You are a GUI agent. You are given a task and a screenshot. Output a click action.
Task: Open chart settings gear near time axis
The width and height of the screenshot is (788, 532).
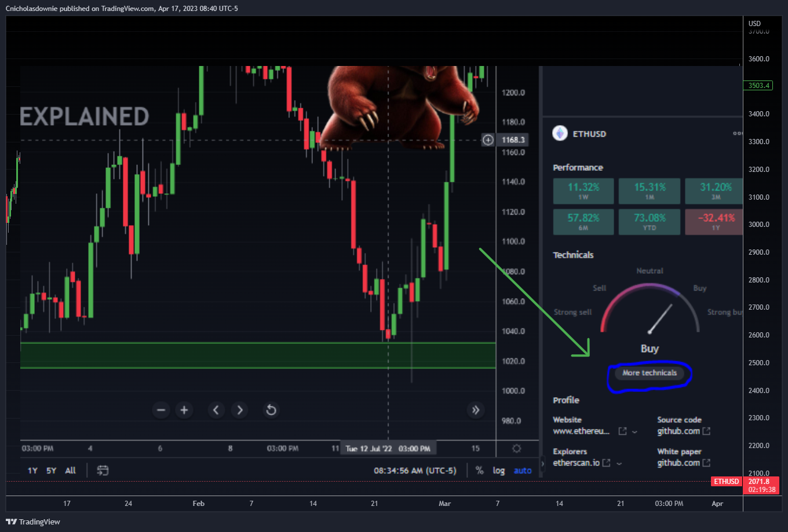point(517,449)
